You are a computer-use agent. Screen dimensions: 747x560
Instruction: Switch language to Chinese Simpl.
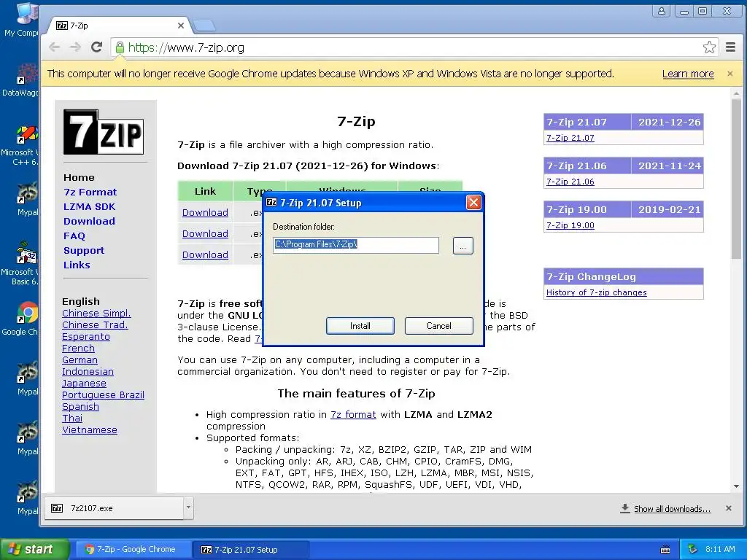96,314
